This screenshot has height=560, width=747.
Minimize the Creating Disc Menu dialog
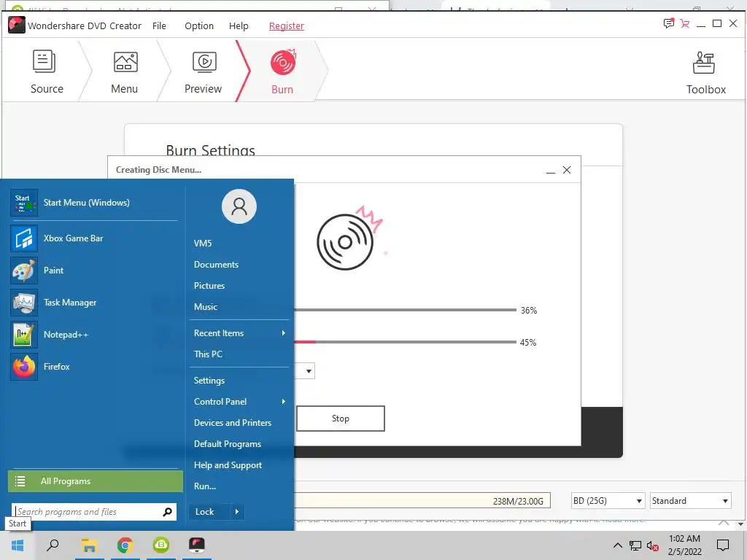(x=550, y=171)
